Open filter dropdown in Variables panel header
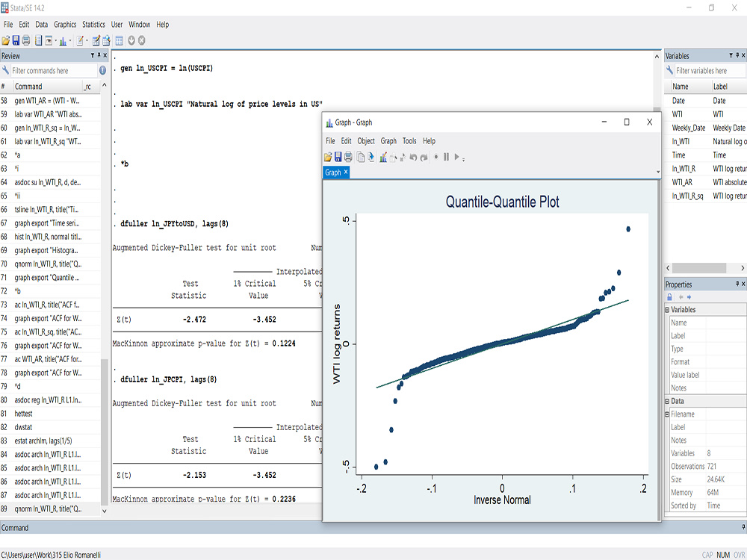 coord(731,55)
